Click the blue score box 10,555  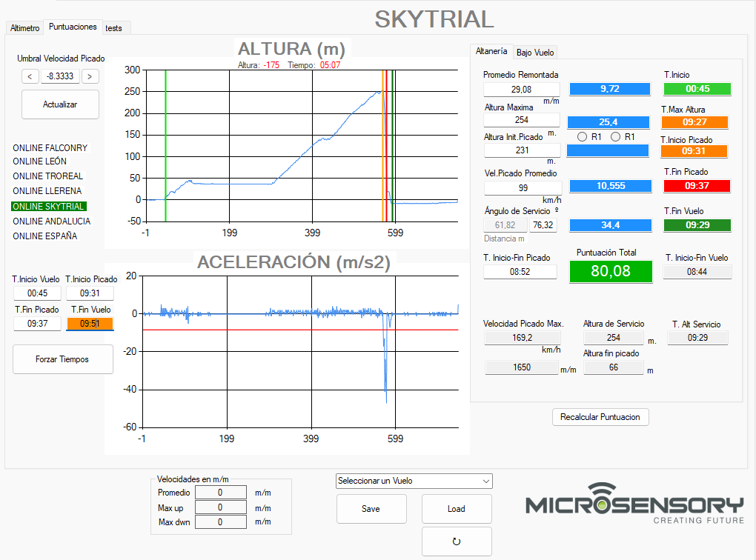[611, 185]
